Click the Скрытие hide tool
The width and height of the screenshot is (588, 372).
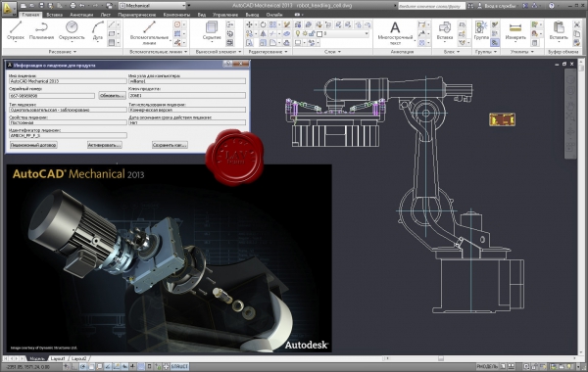coord(212,30)
